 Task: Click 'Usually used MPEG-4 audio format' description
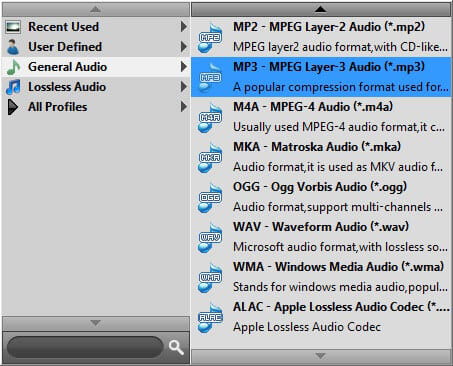coord(339,127)
